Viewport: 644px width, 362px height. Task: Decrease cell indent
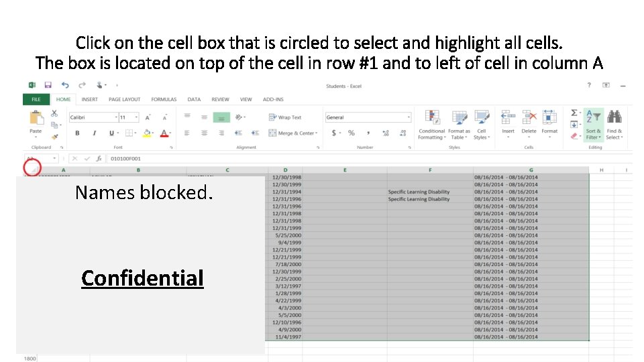238,133
